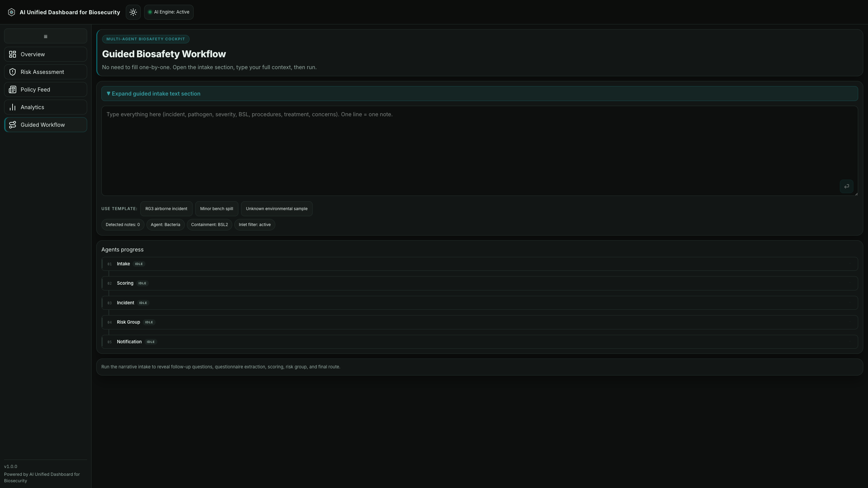Click the Containment: BSL2 chip
The image size is (868, 488).
click(x=210, y=225)
